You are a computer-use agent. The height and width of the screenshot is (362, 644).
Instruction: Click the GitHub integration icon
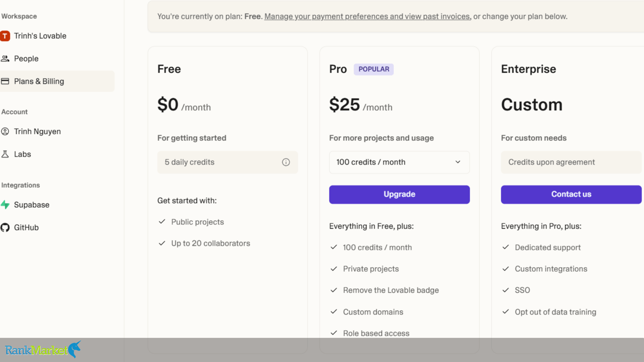click(x=5, y=227)
